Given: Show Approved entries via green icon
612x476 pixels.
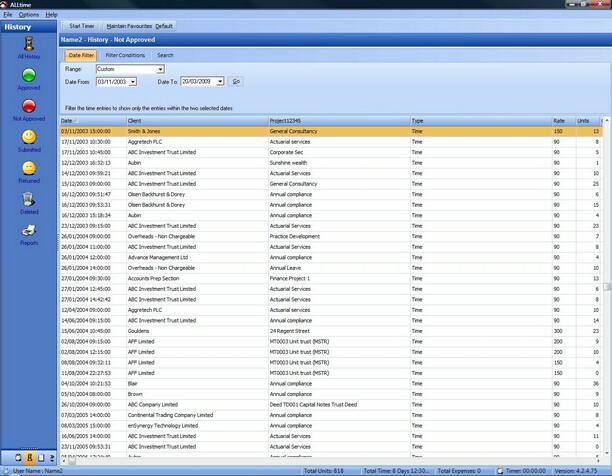Looking at the screenshot, I should tap(29, 75).
